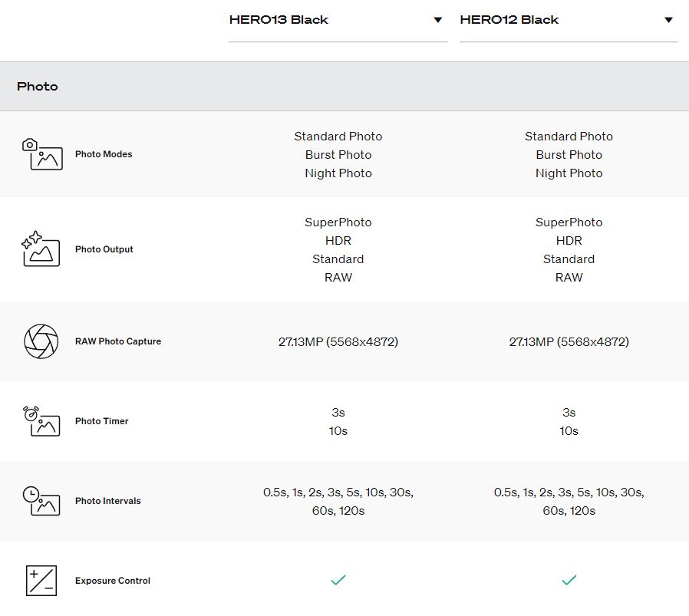Click the RAW Photo Capture aperture icon
Viewport: 689px width, 616px height.
[41, 341]
